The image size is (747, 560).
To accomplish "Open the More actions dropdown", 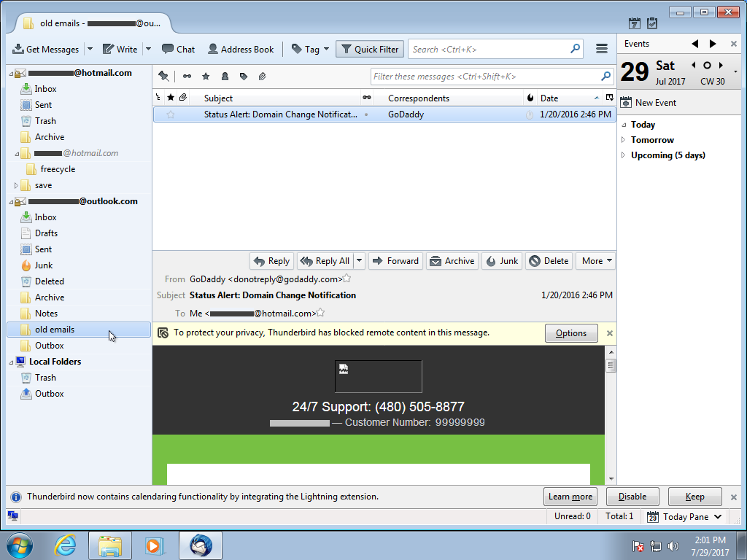I will [596, 261].
